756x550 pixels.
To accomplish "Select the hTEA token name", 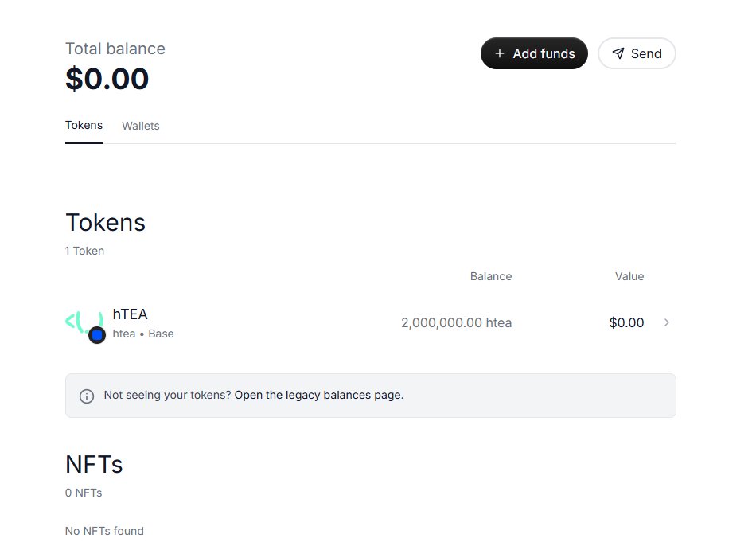I will (x=130, y=314).
